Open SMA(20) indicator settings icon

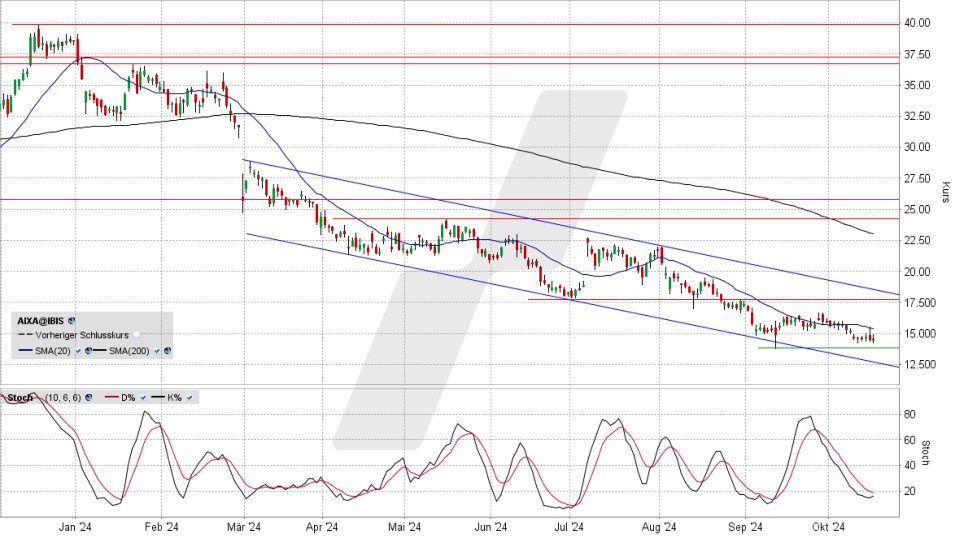[x=89, y=351]
